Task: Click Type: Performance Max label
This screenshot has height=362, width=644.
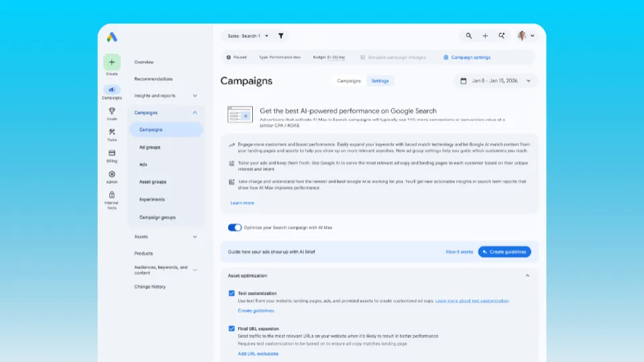Action: 280,58
